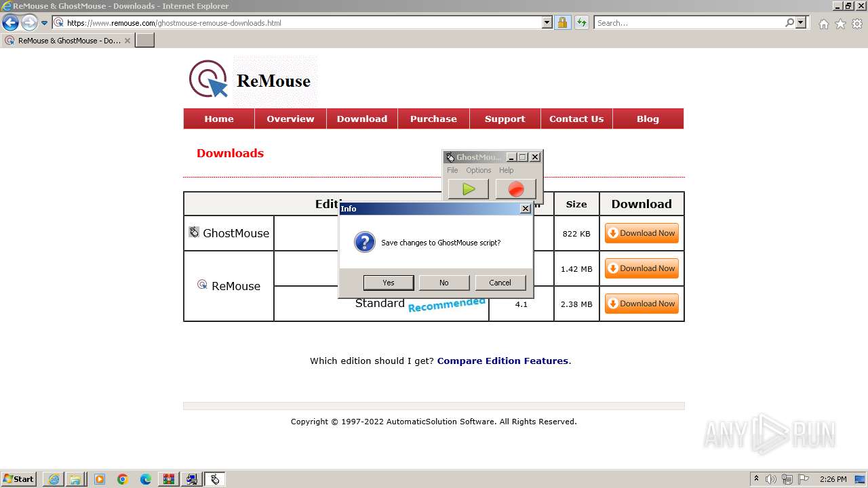Open Edge from the taskbar
This screenshot has width=868, height=488.
(x=145, y=479)
